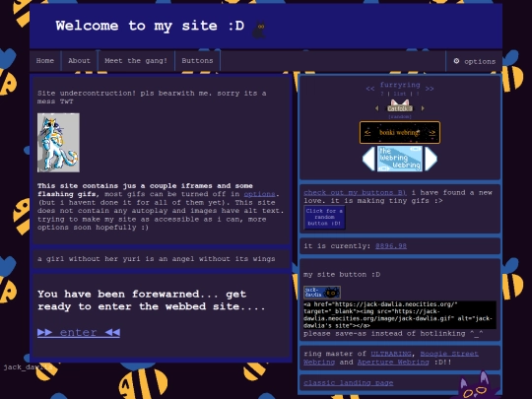Open the catfolk webring badge

(x=400, y=105)
